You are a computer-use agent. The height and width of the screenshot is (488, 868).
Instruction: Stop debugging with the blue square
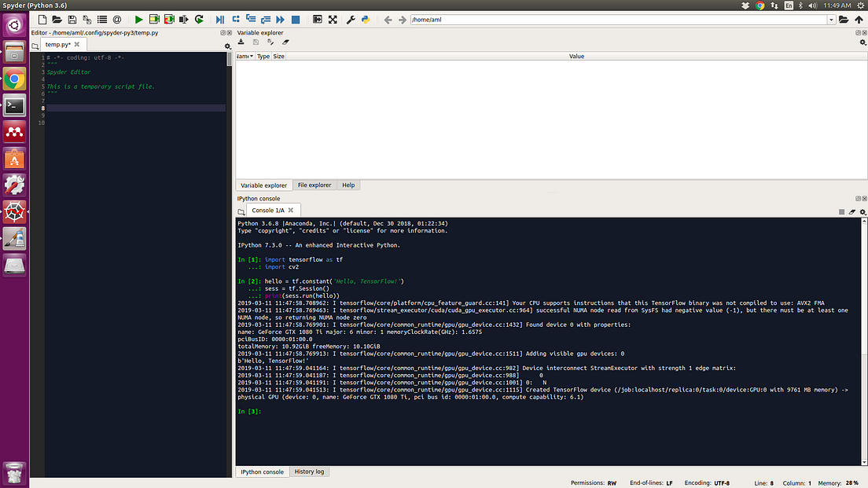click(x=296, y=20)
